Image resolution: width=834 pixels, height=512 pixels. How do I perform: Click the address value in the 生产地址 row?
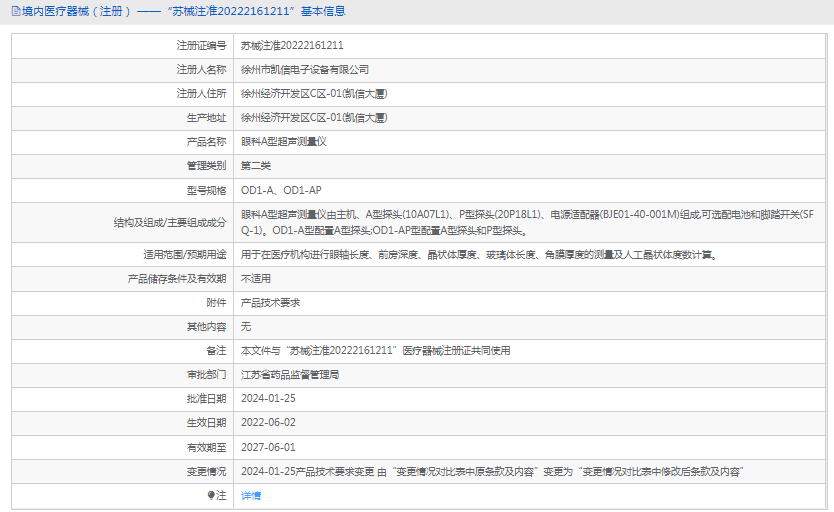point(314,117)
